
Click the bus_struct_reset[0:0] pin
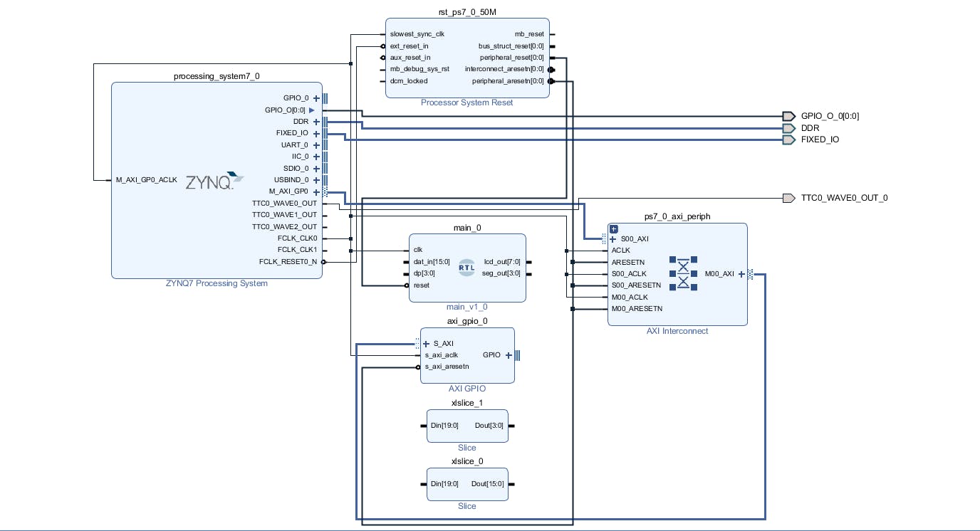click(511, 46)
